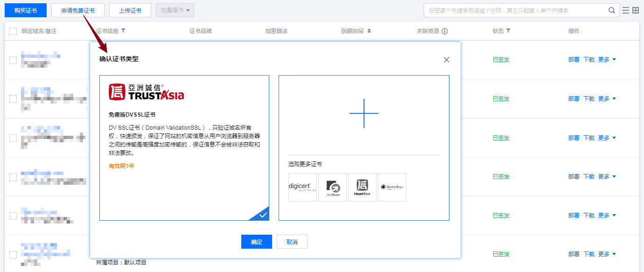Show the 关联资源 info tooltip icon
Image resolution: width=644 pixels, height=272 pixels.
pyautogui.click(x=445, y=31)
